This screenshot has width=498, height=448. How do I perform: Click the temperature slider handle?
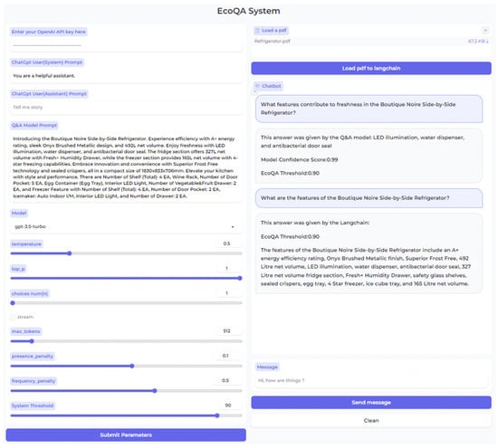pos(70,253)
